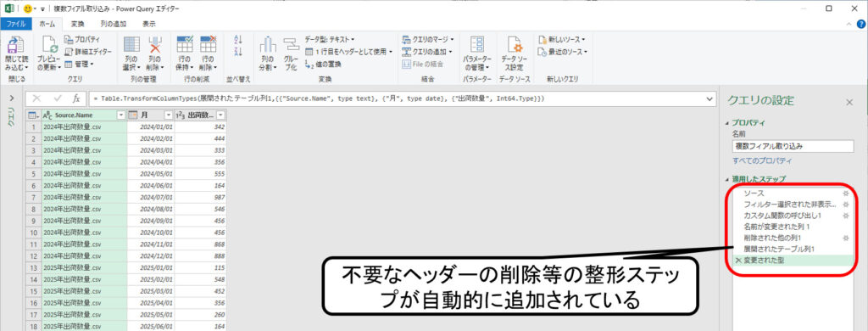
Task: Cancel formula edit with the X button
Action: (x=37, y=98)
